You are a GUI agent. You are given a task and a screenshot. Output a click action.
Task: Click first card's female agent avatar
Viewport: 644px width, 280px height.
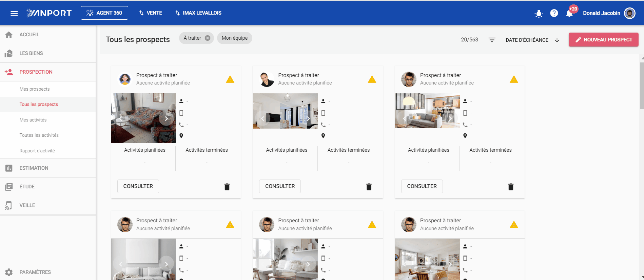tap(125, 79)
